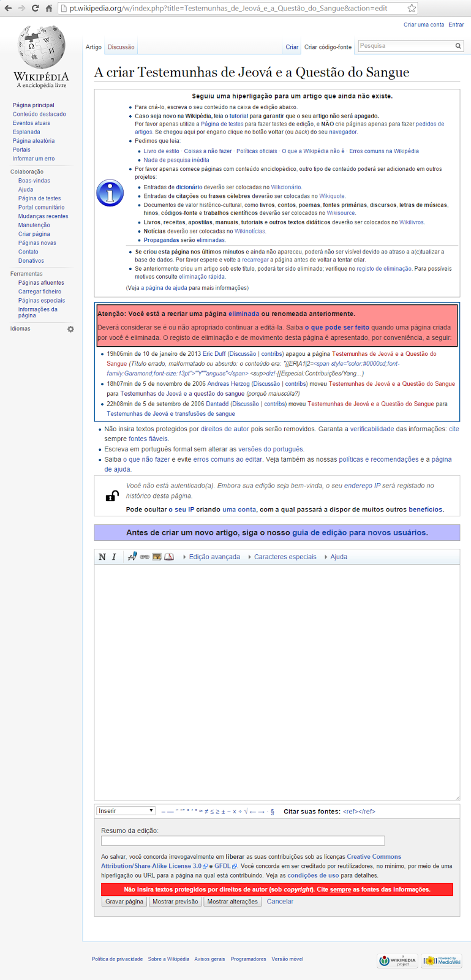Screen dimensions: 471x980
Task: Open the Dantadd user link
Action: (x=217, y=404)
